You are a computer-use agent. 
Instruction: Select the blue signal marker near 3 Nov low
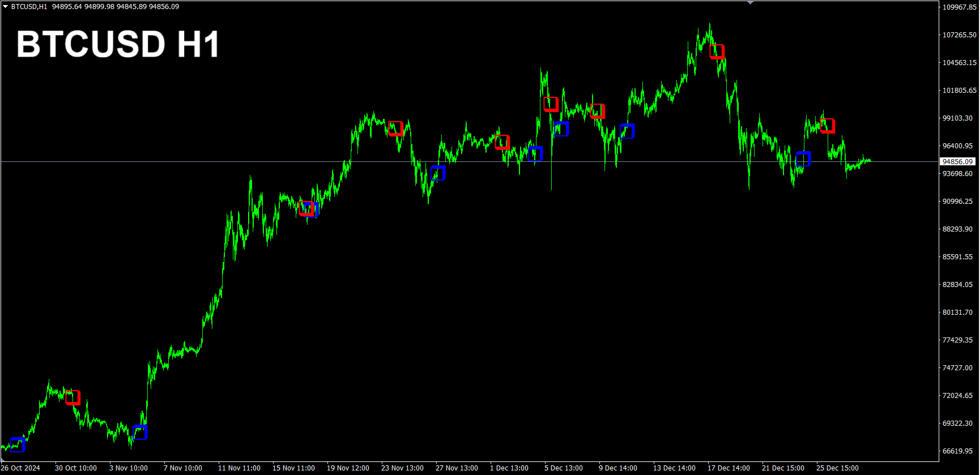140,433
